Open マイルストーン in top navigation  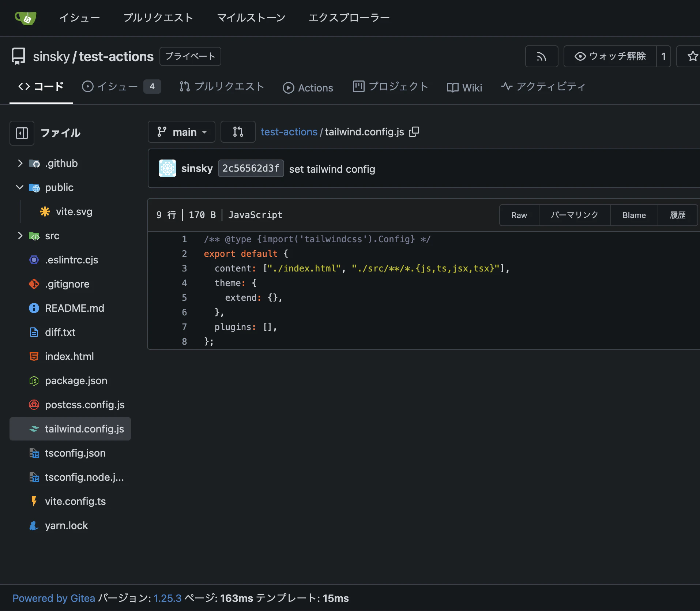pyautogui.click(x=251, y=18)
